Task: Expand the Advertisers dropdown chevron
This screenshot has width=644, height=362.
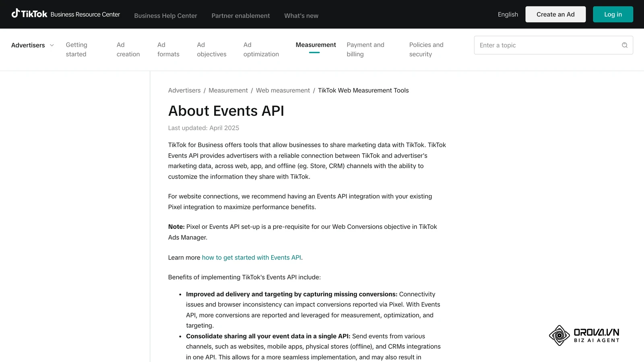Action: coord(52,45)
